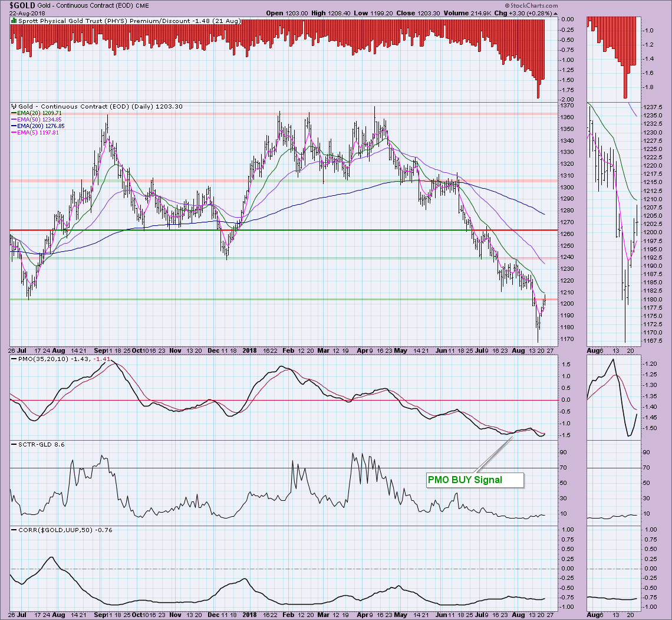The height and width of the screenshot is (620, 672).
Task: Click the zoomed August price thumbnail panel
Action: click(x=613, y=224)
